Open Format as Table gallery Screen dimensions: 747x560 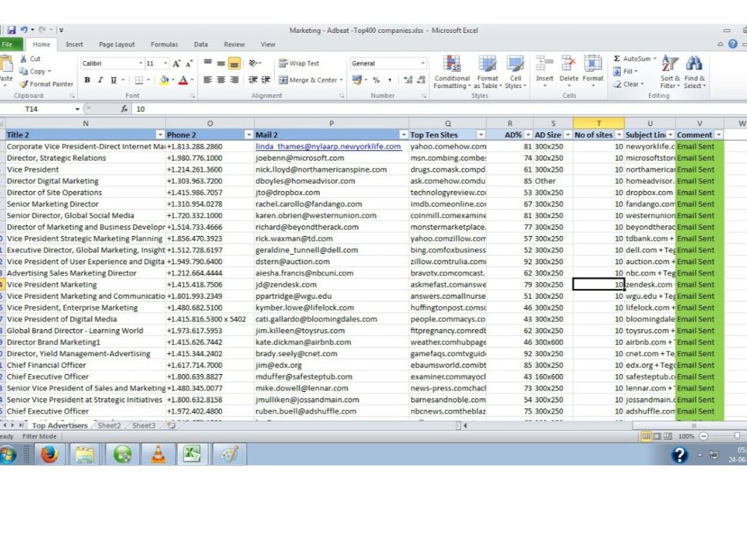pyautogui.click(x=488, y=72)
